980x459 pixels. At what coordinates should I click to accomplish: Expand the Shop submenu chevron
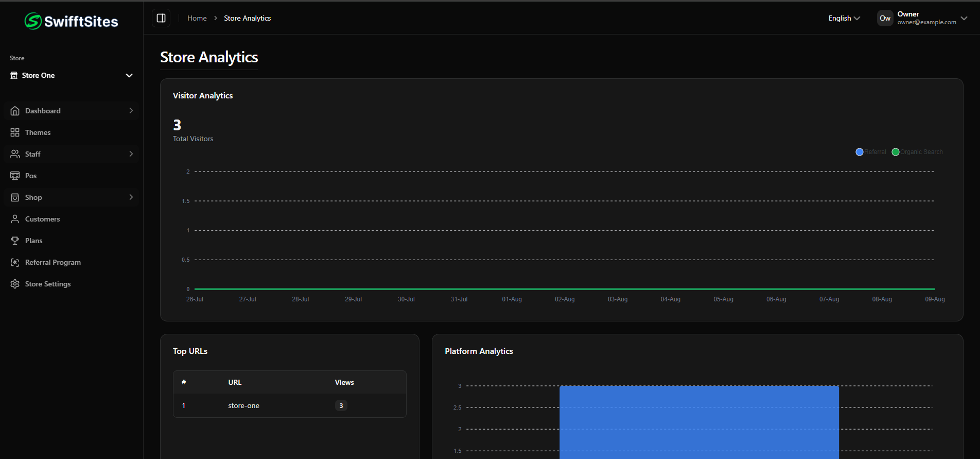[131, 197]
